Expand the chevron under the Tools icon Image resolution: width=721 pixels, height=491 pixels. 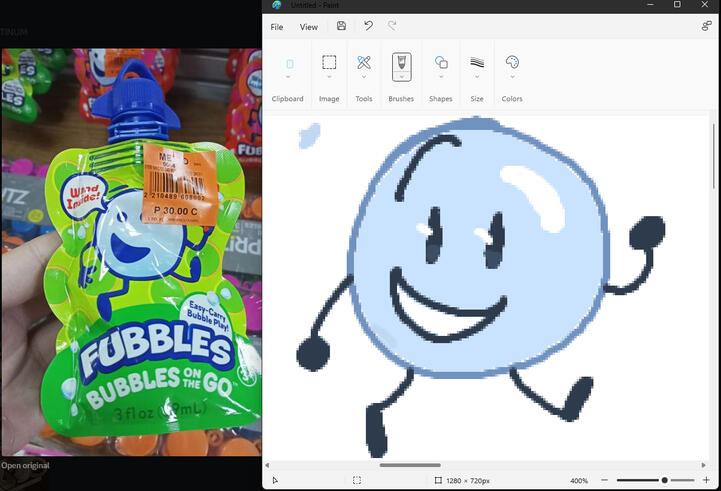[364, 77]
